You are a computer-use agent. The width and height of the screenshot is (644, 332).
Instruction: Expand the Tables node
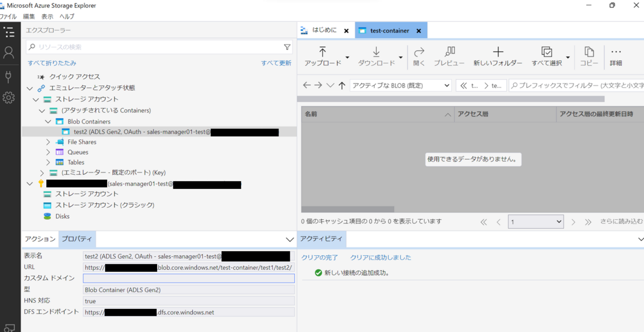click(x=48, y=163)
